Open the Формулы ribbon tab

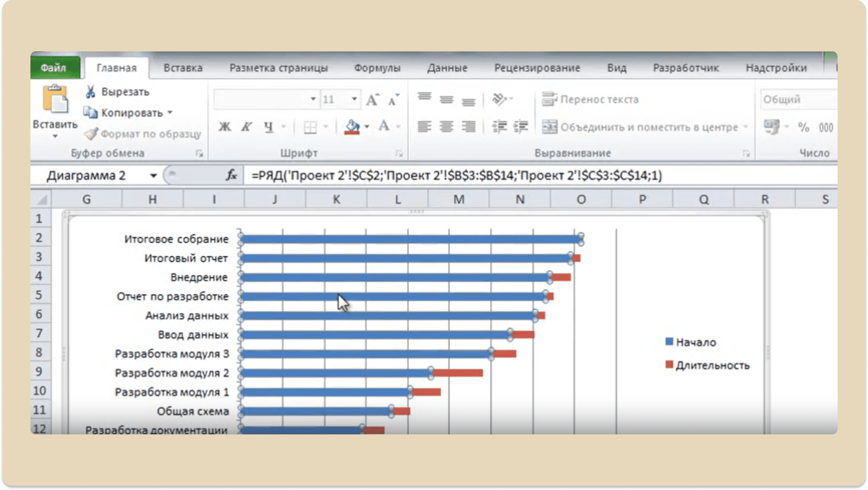pyautogui.click(x=377, y=68)
